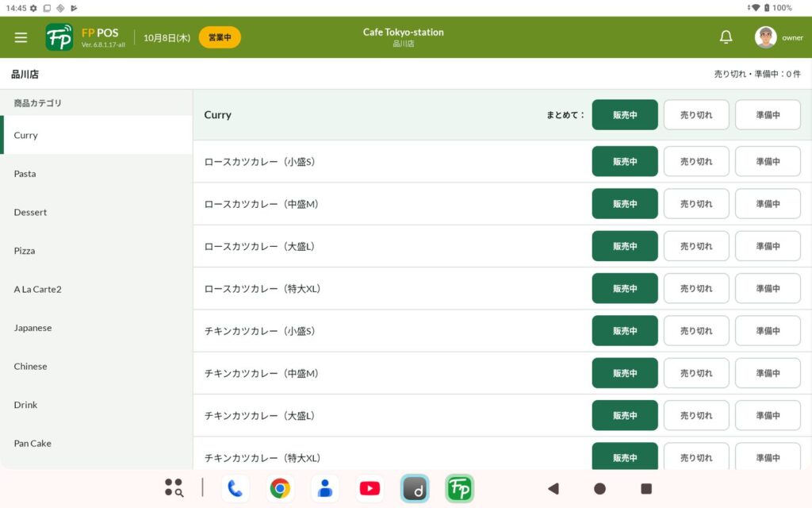Set all Curry items to 販売中

click(x=625, y=114)
